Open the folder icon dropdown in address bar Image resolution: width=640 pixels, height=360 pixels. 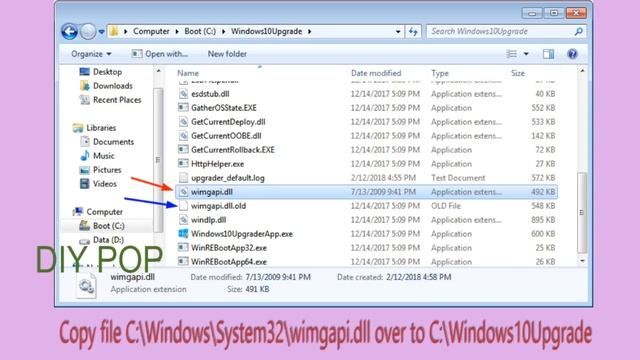[x=125, y=31]
